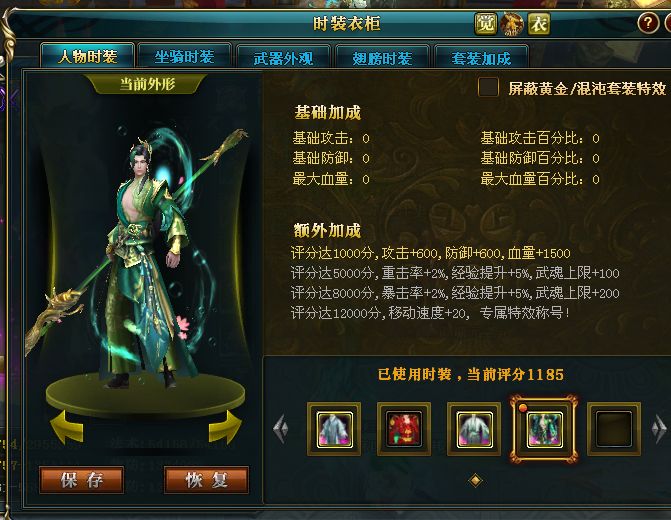Select the first pale blue costume thumbnail

334,429
